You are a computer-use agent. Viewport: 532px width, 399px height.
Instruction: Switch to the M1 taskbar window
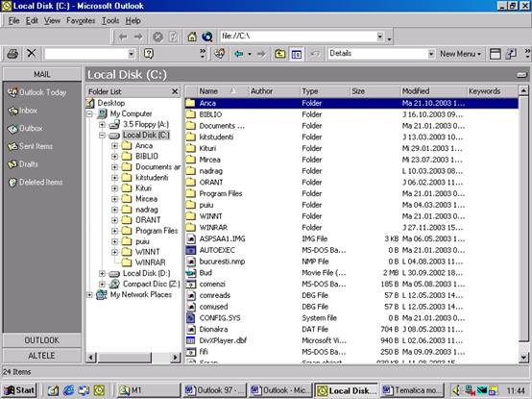point(148,390)
